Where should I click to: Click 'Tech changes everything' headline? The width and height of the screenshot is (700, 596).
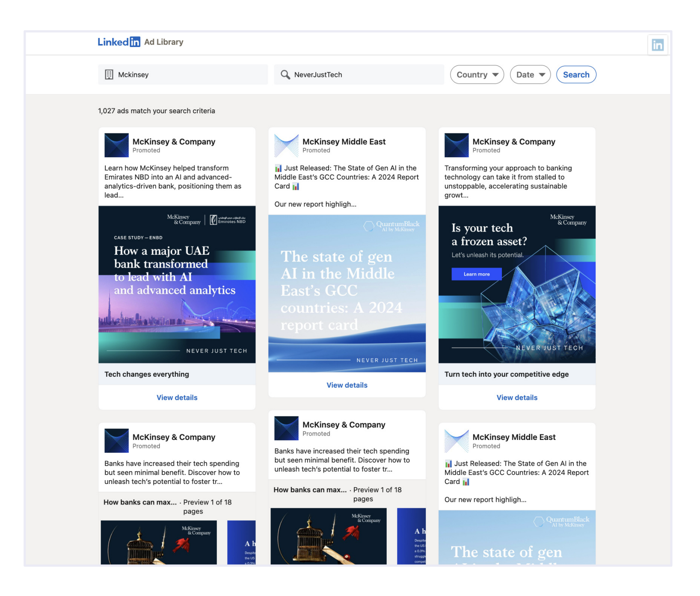point(147,374)
